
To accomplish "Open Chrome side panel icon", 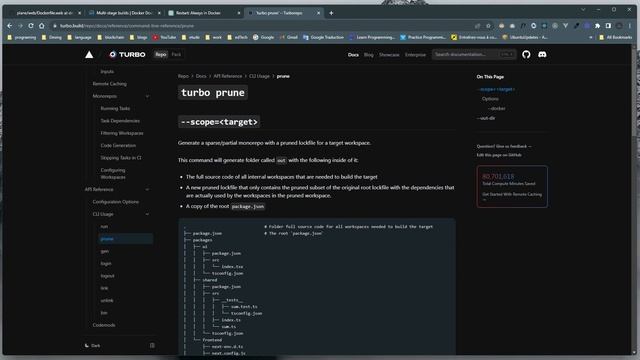I will tap(608, 26).
